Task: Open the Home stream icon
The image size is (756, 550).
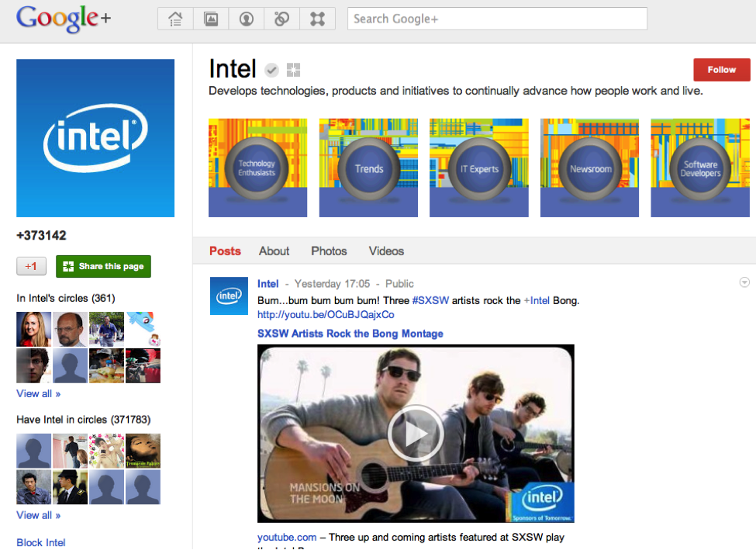Action: click(x=175, y=19)
